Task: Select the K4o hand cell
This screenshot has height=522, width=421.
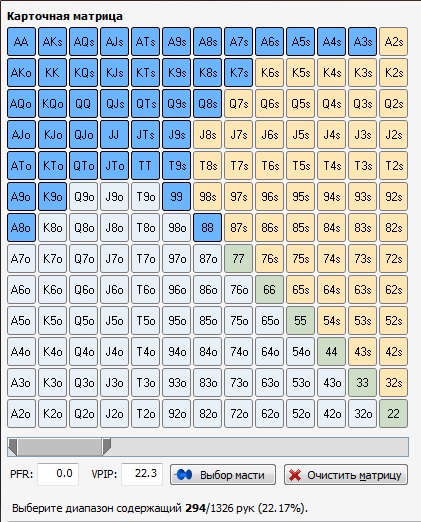Action: tap(52, 352)
